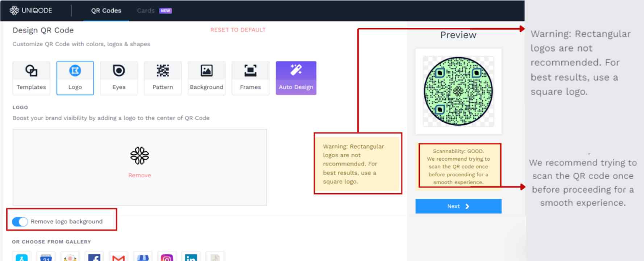
Task: Toggle Remove logo background switch
Action: 20,222
